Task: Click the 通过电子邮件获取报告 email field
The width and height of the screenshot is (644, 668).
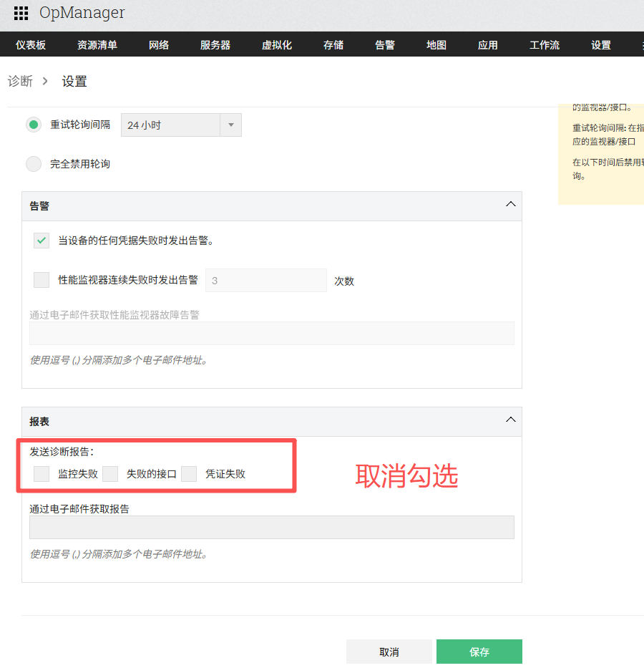Action: pos(271,528)
